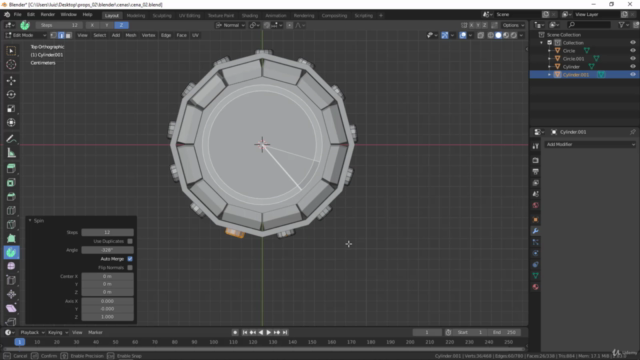Open the File menu
The image size is (640, 360).
pyautogui.click(x=18, y=15)
